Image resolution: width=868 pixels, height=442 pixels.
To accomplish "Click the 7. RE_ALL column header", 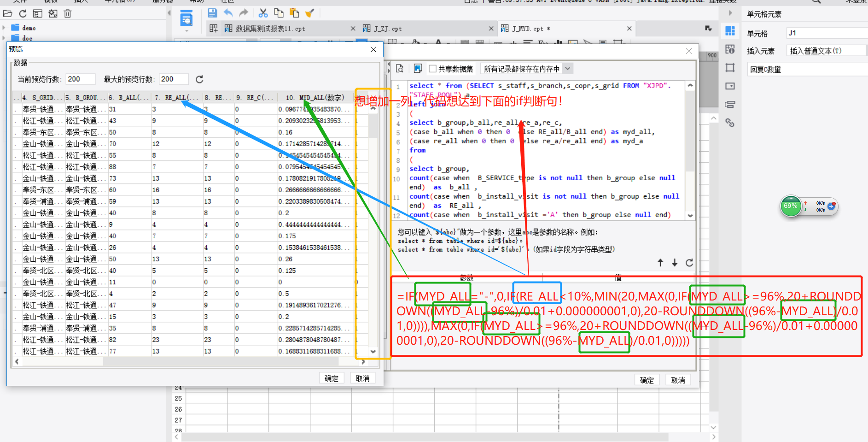I will pyautogui.click(x=177, y=97).
